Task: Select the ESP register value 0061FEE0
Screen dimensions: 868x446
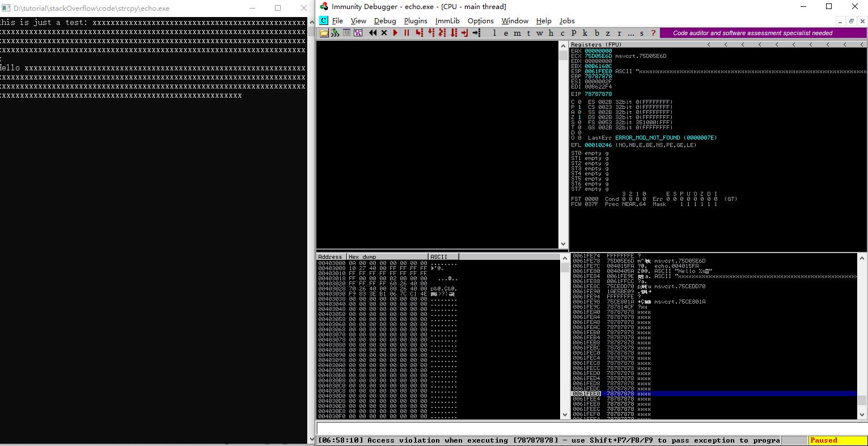Action: click(x=598, y=71)
